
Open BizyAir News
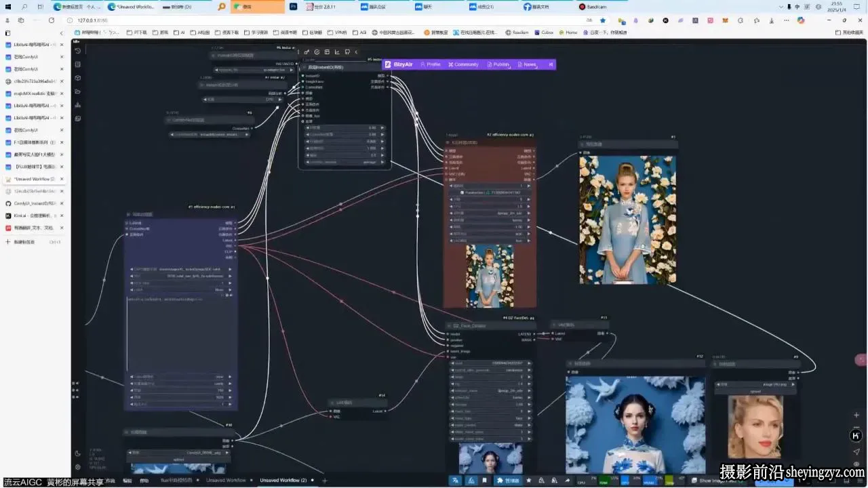527,64
